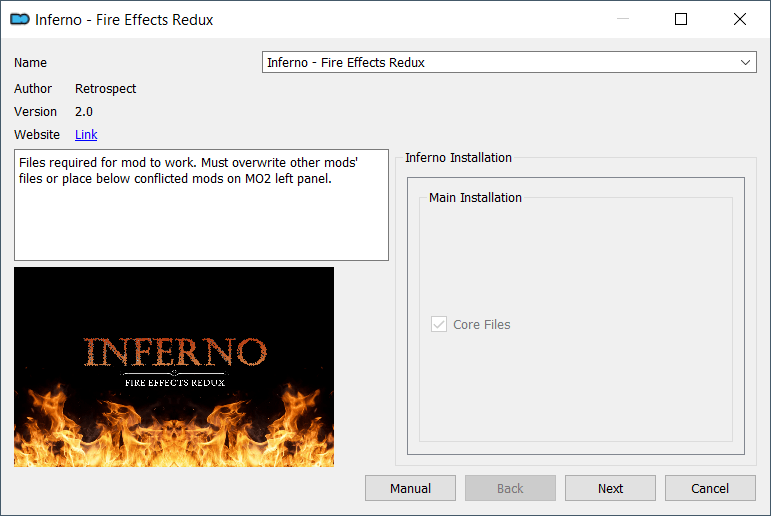Click the 'Main Installation' group label
Viewport: 771px width, 516px height.
[x=475, y=197]
